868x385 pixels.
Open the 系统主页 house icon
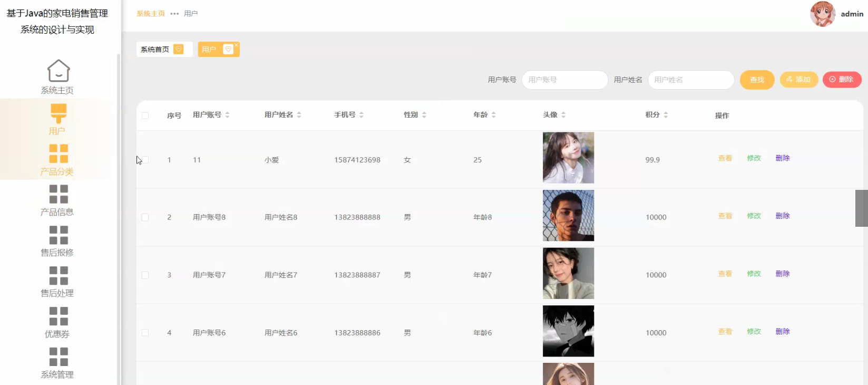click(x=58, y=71)
